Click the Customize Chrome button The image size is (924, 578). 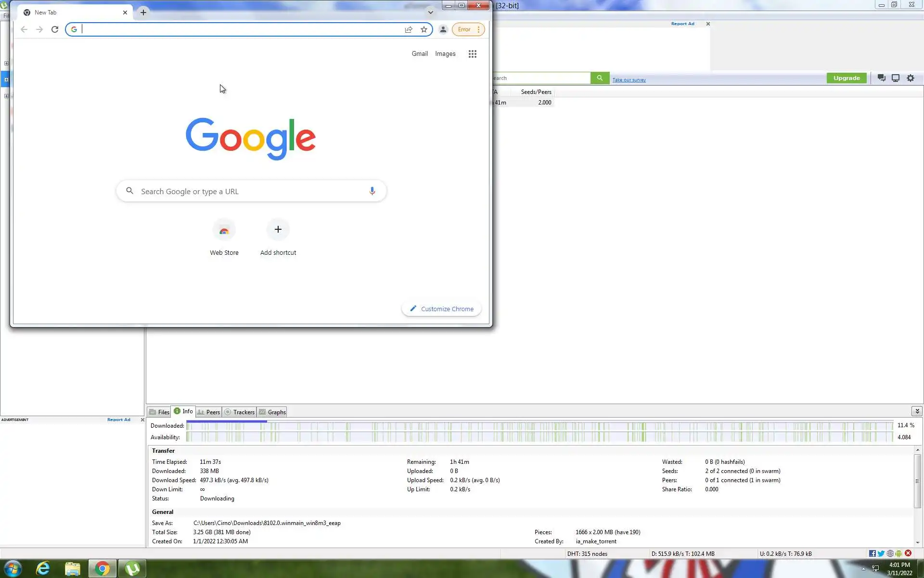click(x=441, y=309)
